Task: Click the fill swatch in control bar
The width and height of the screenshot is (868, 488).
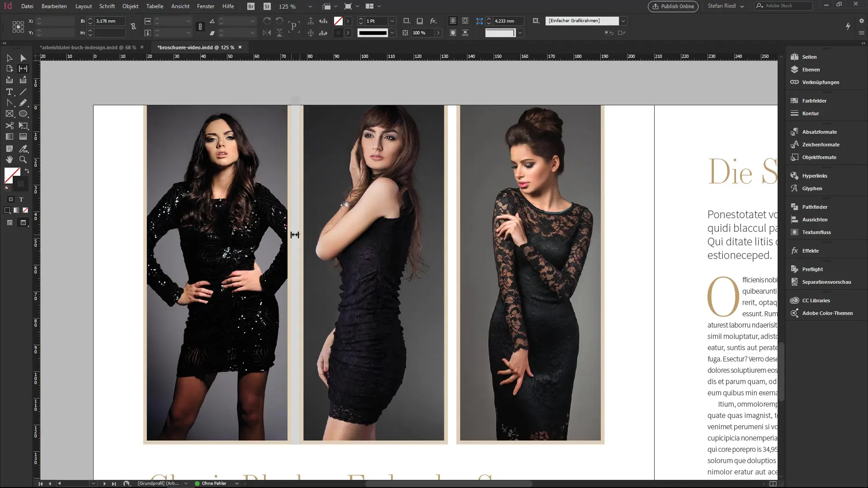Action: click(x=338, y=21)
